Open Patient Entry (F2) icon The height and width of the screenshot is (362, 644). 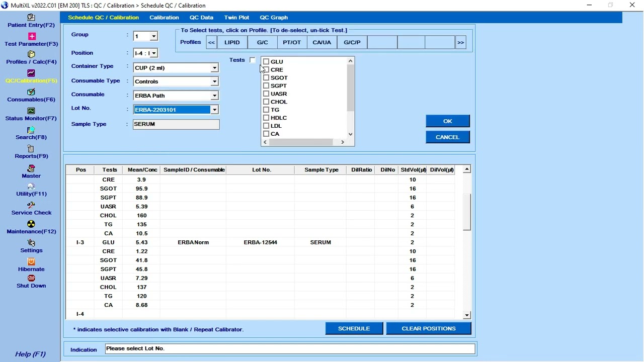[31, 17]
